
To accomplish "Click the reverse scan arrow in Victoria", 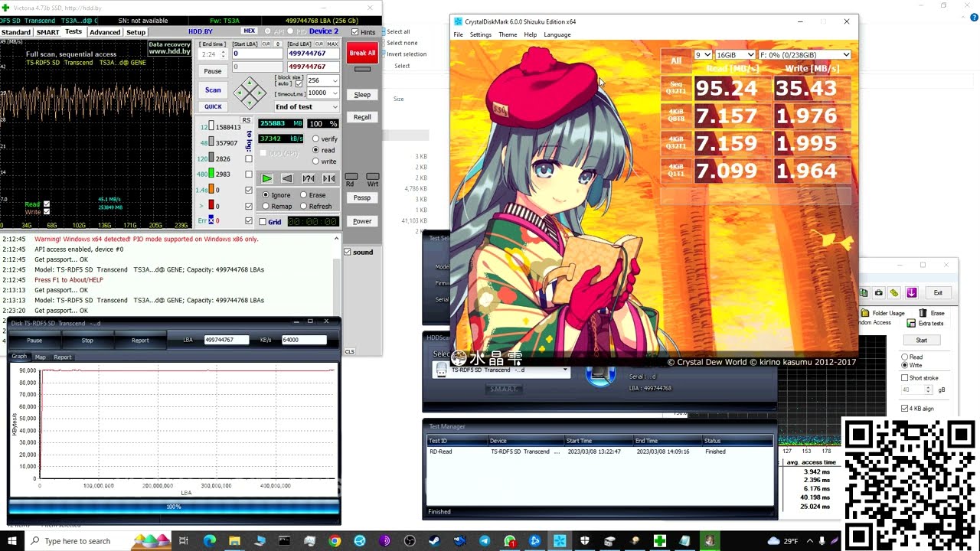I will [287, 178].
